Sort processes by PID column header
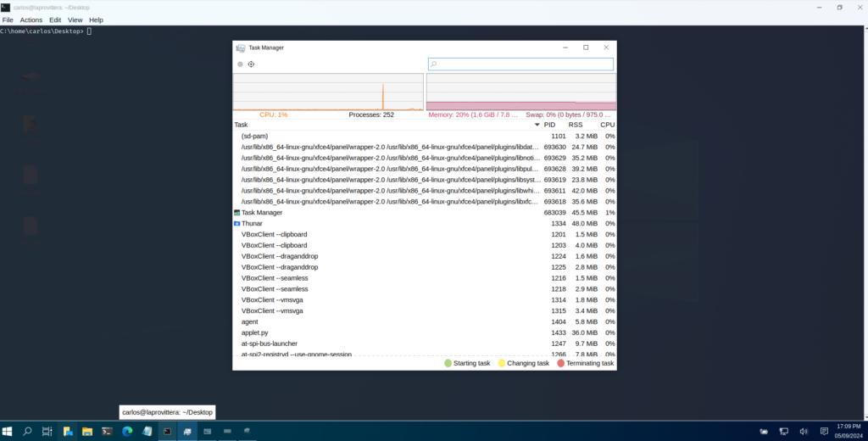Screen dimensions: 868x441 click(x=550, y=125)
